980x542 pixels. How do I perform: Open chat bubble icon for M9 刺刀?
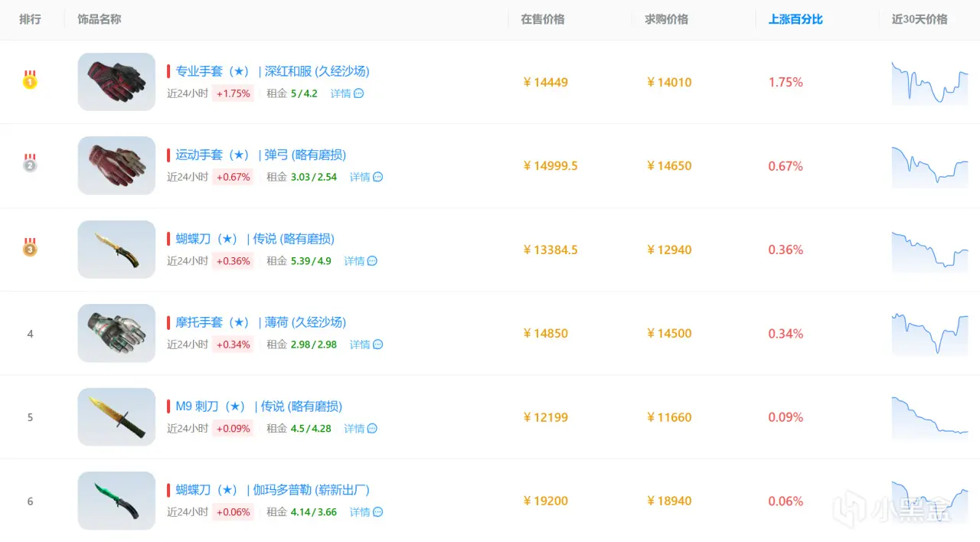pos(372,429)
